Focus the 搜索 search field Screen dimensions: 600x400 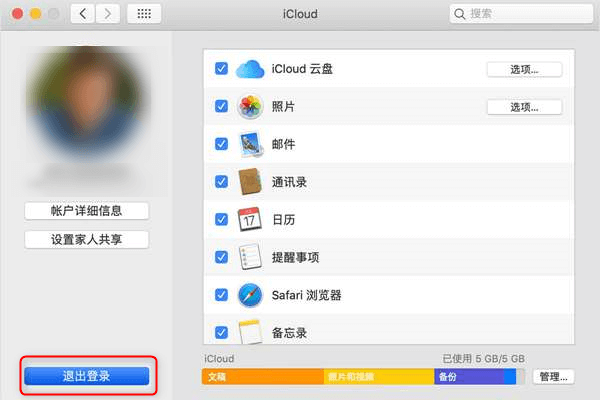[x=522, y=14]
